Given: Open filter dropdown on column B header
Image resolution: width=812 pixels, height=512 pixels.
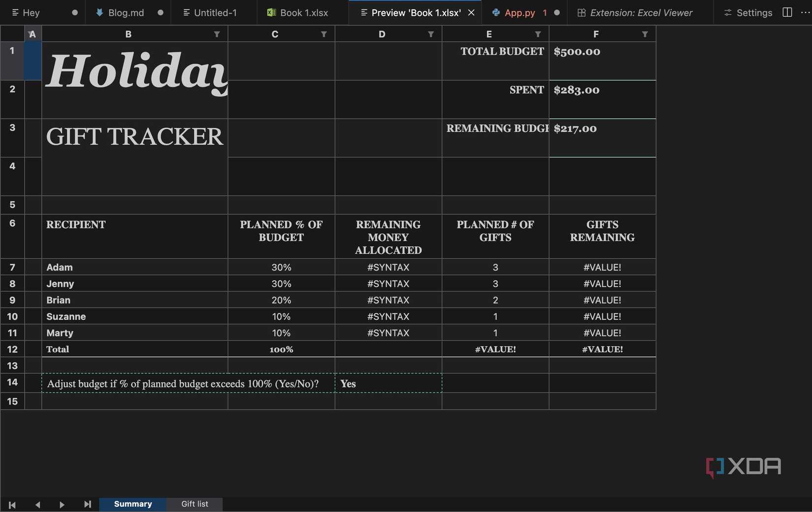Looking at the screenshot, I should pos(217,34).
